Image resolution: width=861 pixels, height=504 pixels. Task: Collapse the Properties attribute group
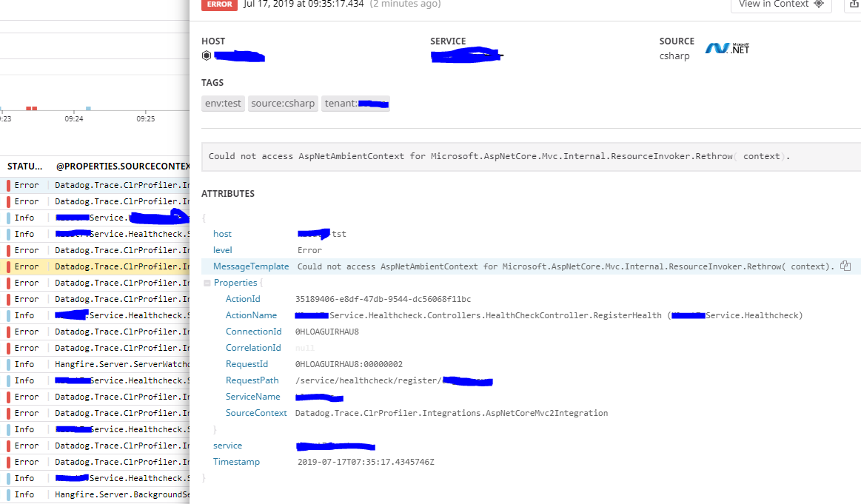(207, 282)
